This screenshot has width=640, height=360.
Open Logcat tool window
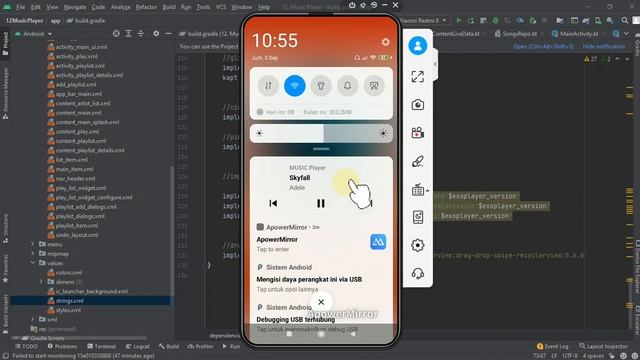point(138,346)
